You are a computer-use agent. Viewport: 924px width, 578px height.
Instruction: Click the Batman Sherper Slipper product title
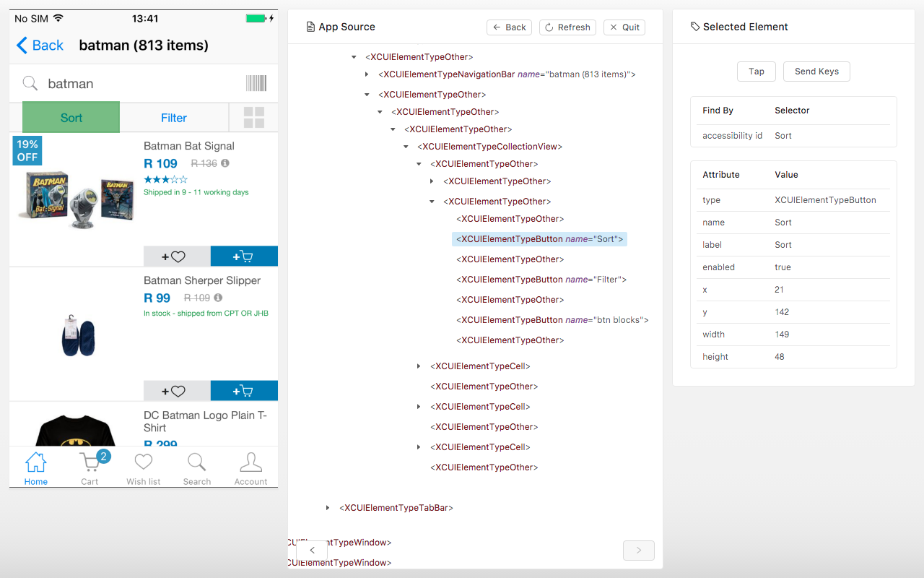(x=202, y=280)
